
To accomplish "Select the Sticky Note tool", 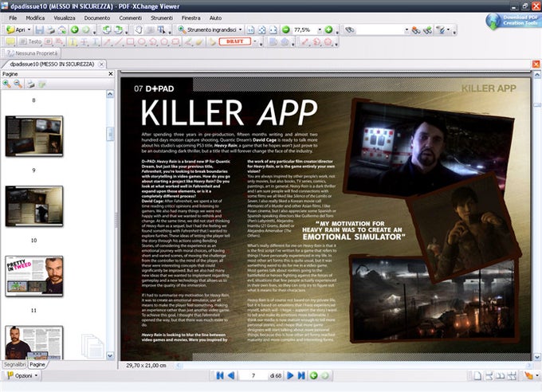I will tap(10, 41).
